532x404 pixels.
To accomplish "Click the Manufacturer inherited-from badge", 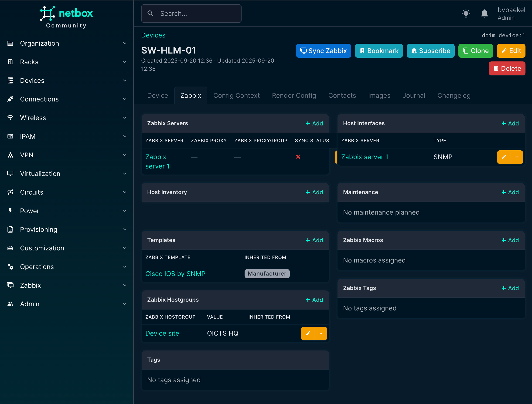I will click(x=267, y=274).
